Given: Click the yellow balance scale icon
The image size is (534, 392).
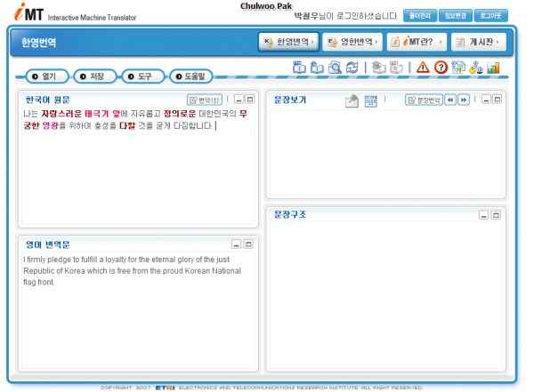Looking at the screenshot, I should click(476, 68).
